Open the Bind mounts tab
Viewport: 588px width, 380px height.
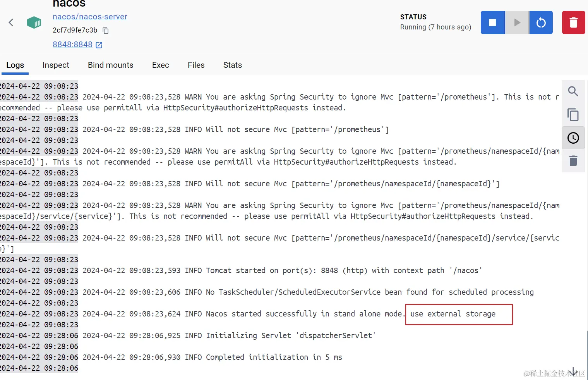111,65
